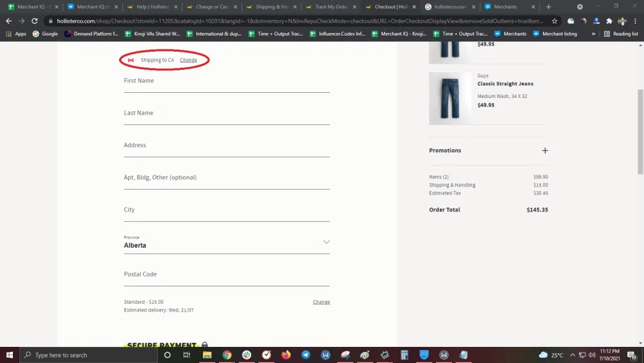Screen dimensions: 644x363
Task: Open the Reading list
Action: point(621,34)
